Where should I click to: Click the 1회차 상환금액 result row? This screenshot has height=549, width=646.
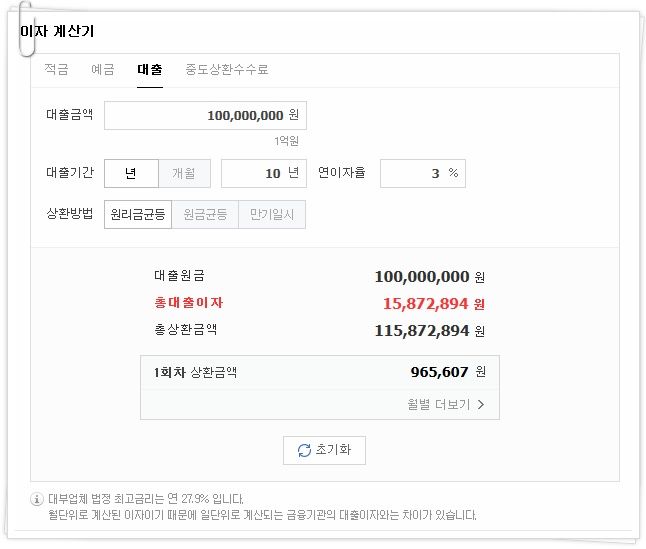pyautogui.click(x=320, y=372)
